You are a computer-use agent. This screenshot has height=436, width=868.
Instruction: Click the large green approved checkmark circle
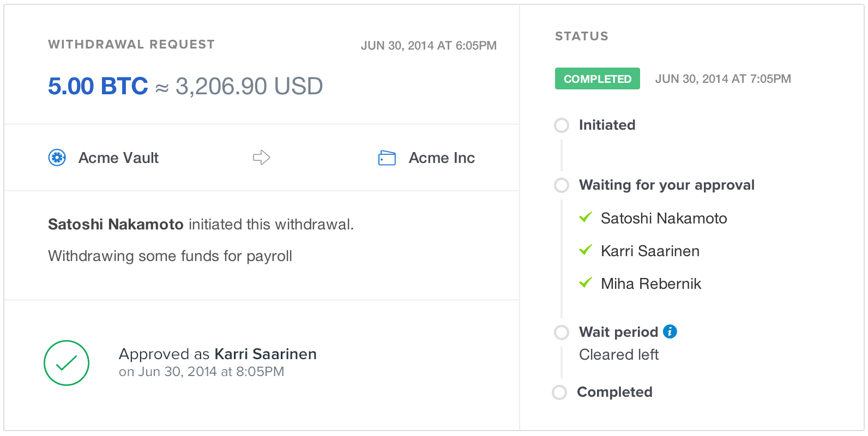(67, 363)
